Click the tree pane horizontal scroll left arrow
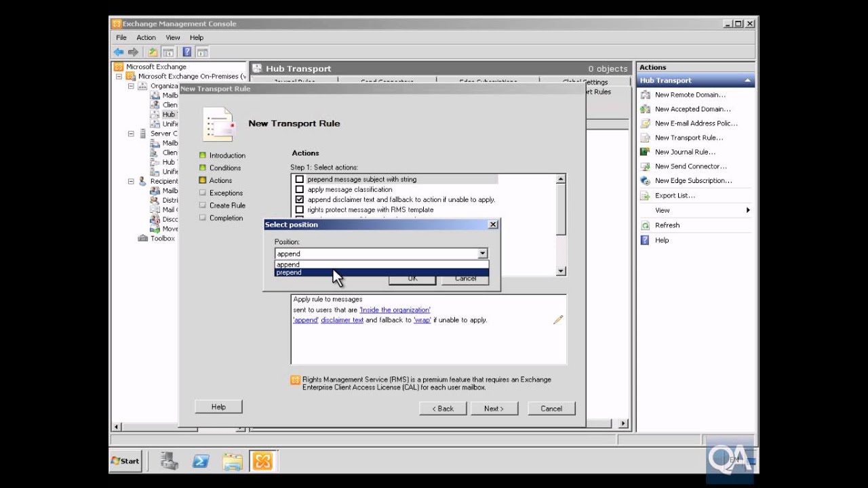The height and width of the screenshot is (488, 868). click(x=116, y=426)
